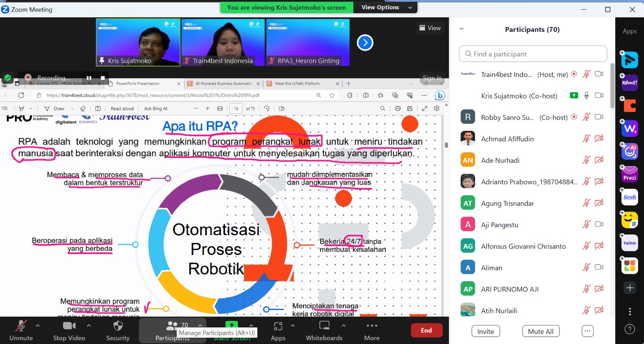Open the twine app in sidebar
Viewport: 644px width, 344px height.
[630, 243]
